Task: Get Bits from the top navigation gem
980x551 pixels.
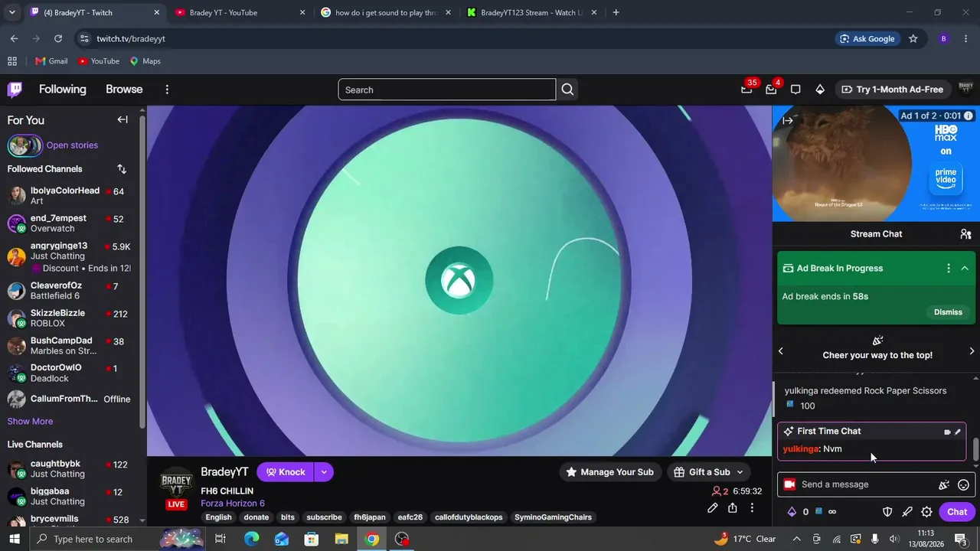Action: point(820,90)
